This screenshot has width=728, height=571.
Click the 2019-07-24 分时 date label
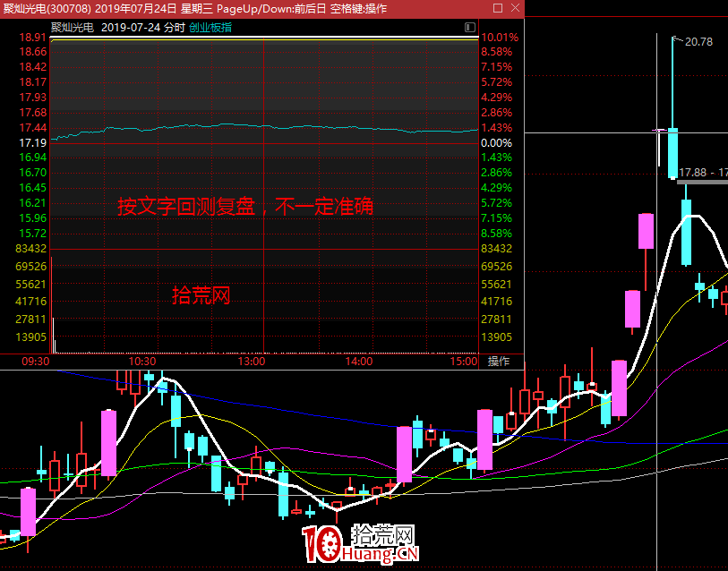tap(143, 28)
